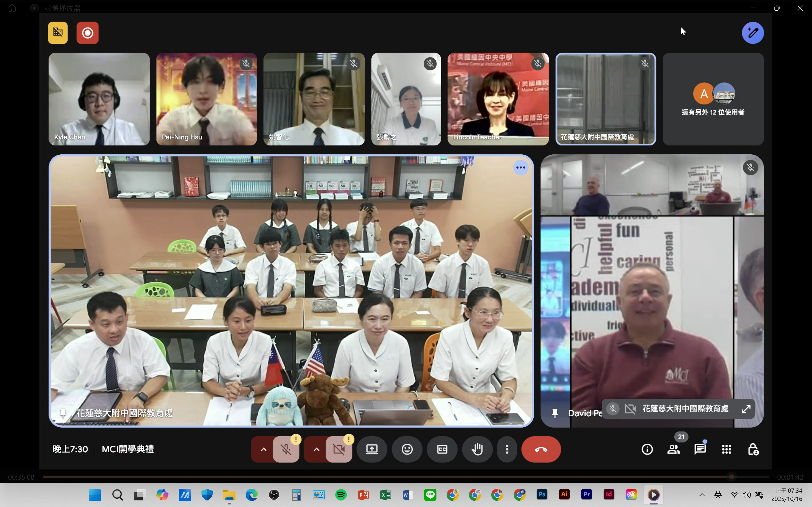Open the 還有另外 12 位使用者 tile
The image size is (812, 507).
713,99
